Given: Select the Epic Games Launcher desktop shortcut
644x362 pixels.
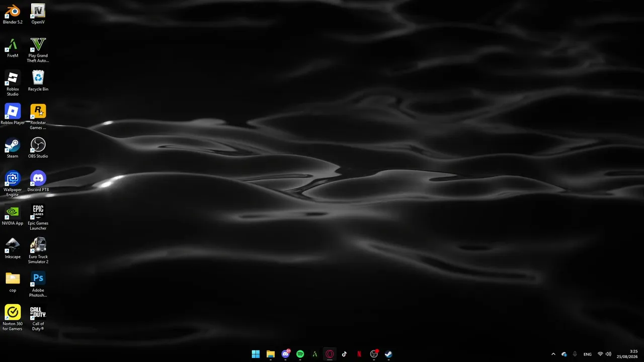Looking at the screenshot, I should point(38,218).
